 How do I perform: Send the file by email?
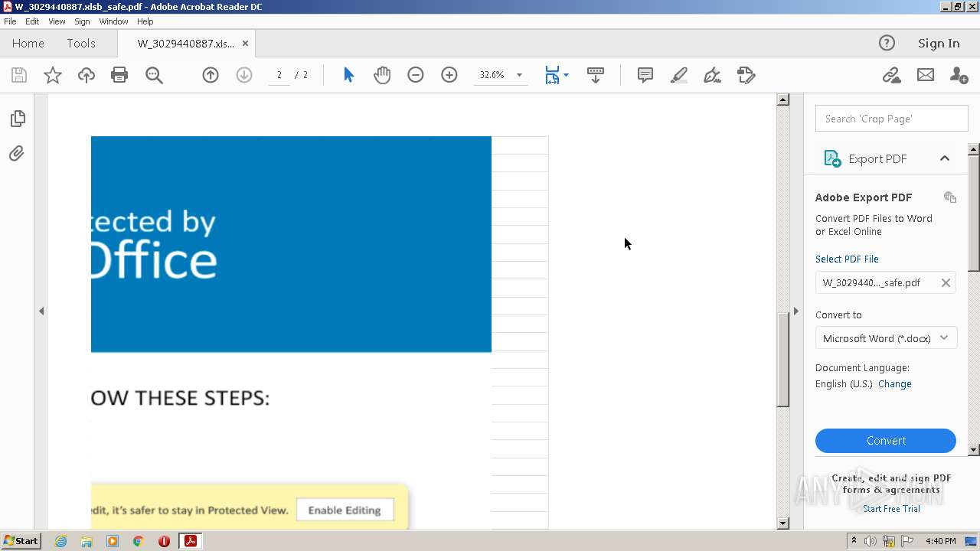pos(926,75)
